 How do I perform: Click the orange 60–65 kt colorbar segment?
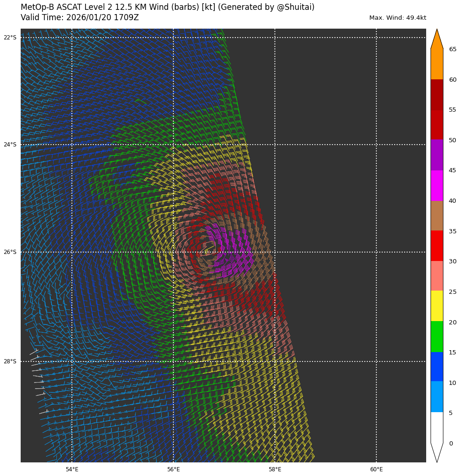[437, 64]
